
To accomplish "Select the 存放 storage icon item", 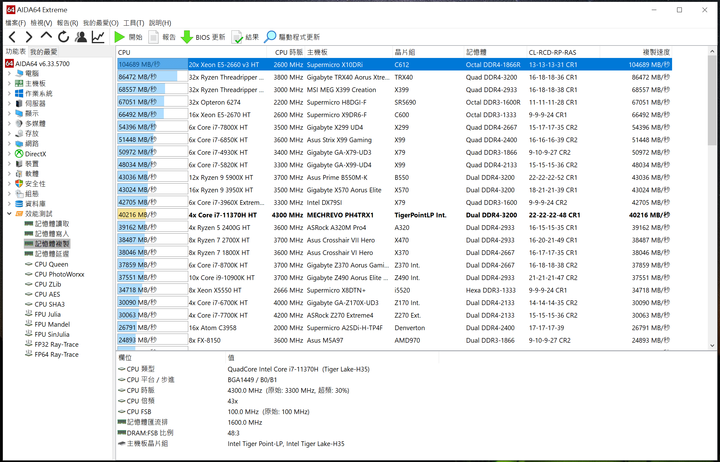I will pos(19,134).
